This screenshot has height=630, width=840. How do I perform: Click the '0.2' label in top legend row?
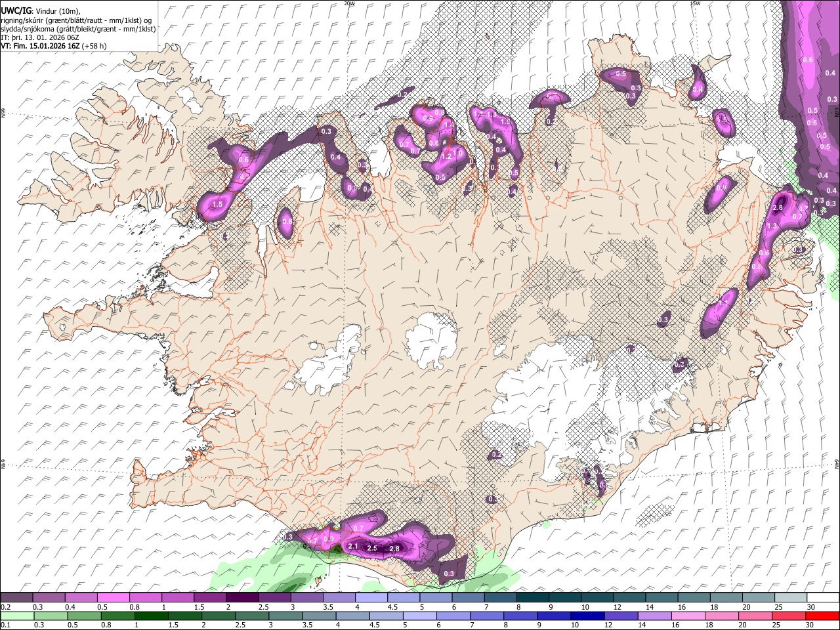(x=5, y=607)
